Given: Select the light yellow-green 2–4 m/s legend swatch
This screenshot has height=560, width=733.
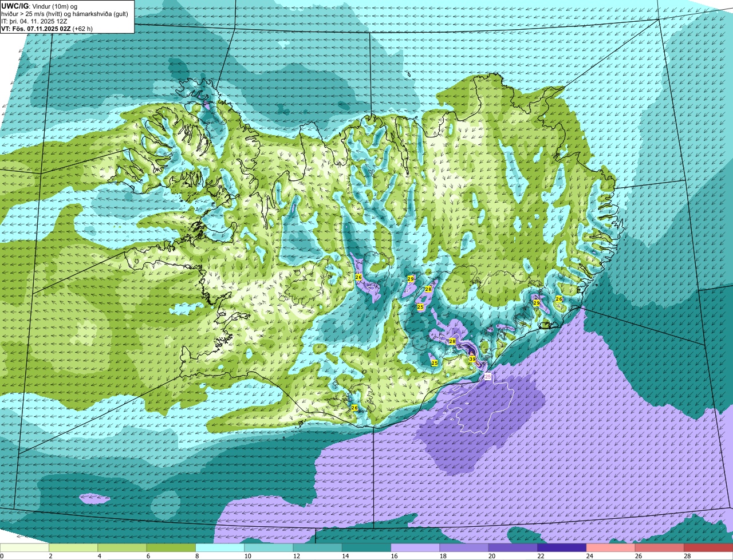Looking at the screenshot, I should 74,547.
